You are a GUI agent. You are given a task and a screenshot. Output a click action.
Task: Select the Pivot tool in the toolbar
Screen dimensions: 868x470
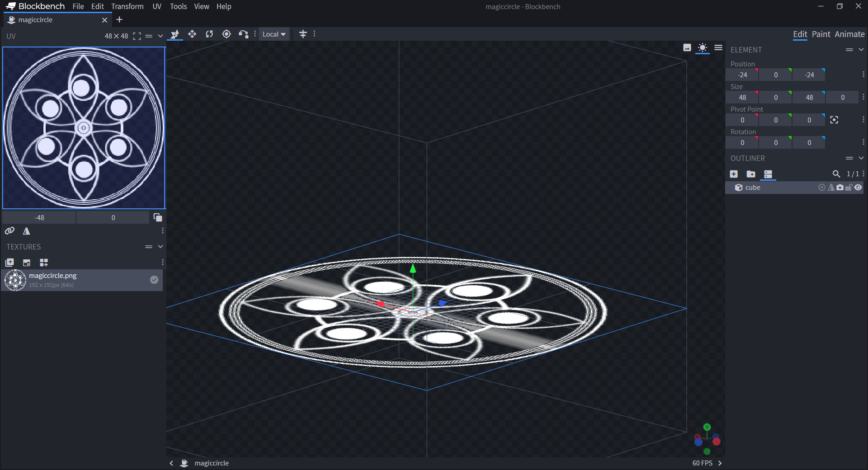pos(226,34)
